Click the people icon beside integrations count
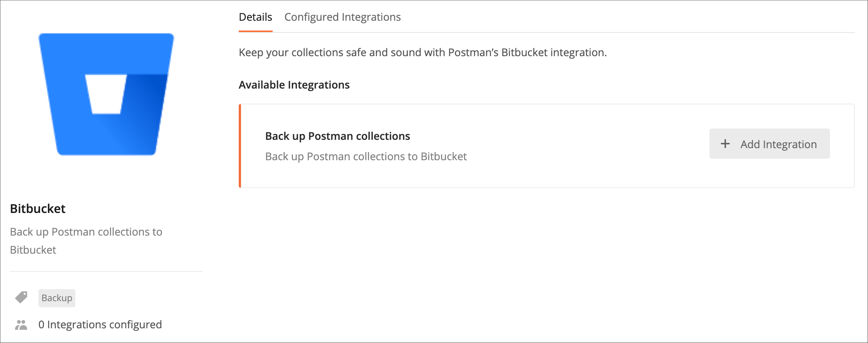868x343 pixels. tap(21, 325)
